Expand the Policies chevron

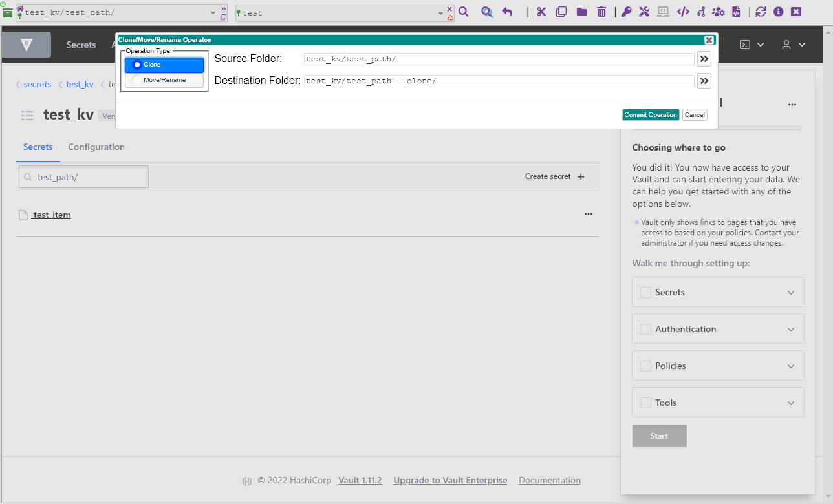coord(791,366)
